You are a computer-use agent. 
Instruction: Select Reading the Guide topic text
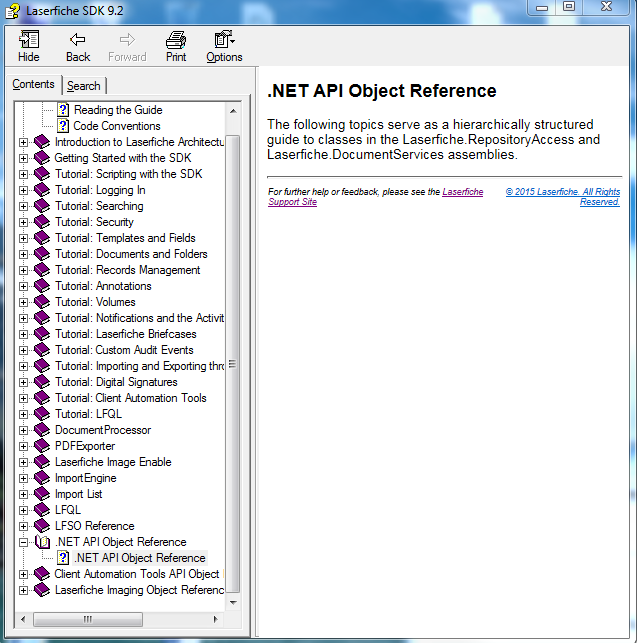(118, 109)
